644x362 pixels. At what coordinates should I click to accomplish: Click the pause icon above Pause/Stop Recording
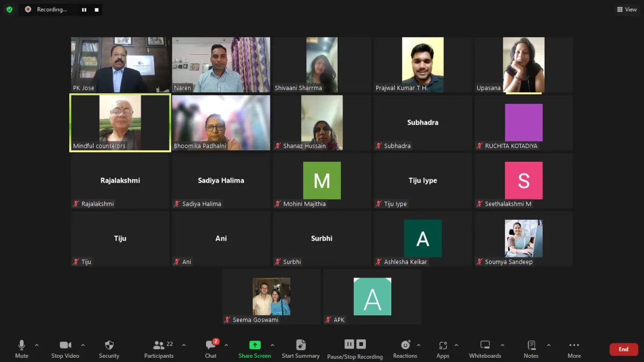pyautogui.click(x=349, y=344)
